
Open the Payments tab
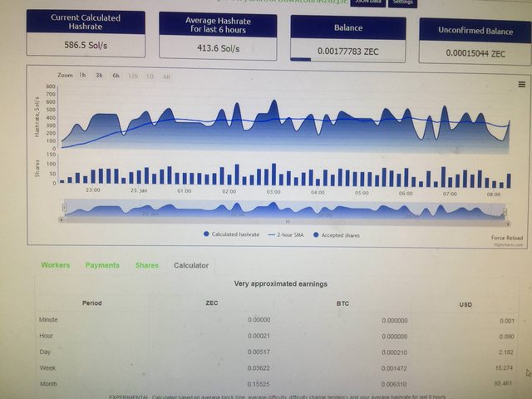coord(102,265)
